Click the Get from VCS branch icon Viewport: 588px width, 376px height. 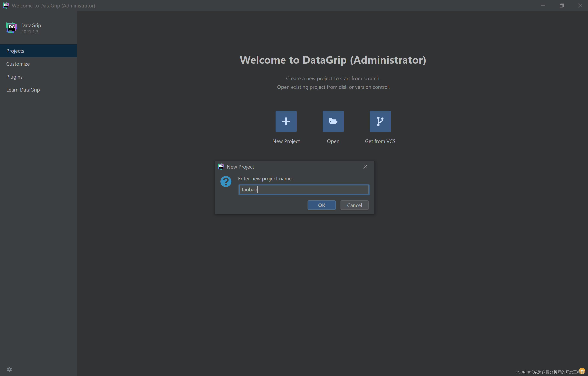click(380, 121)
